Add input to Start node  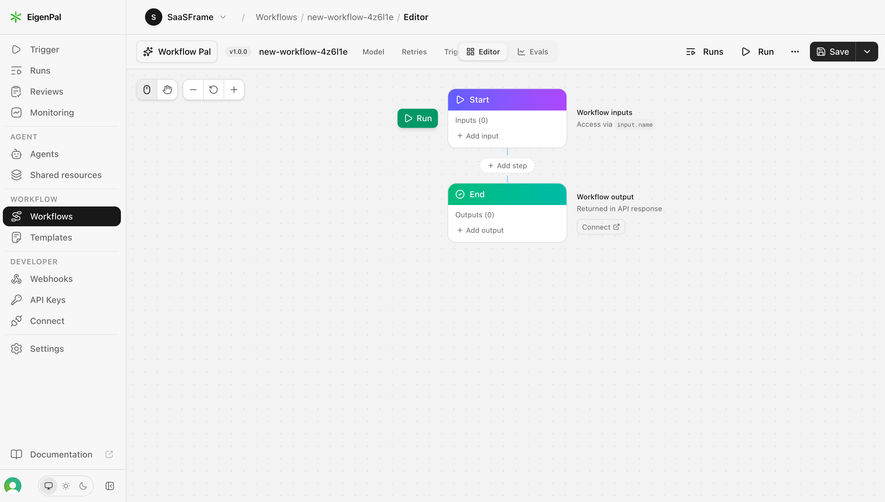click(477, 136)
